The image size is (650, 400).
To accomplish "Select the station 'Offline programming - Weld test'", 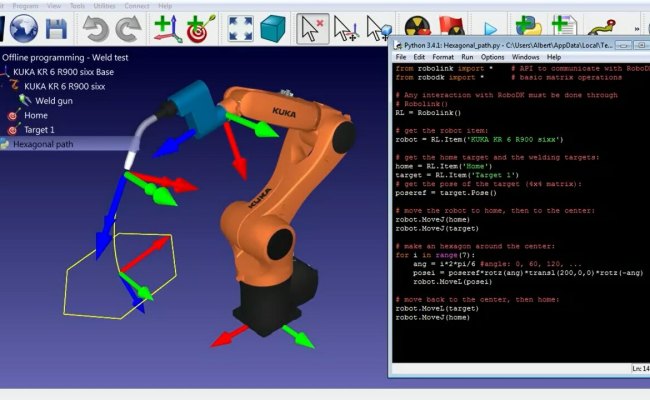I will 65,58.
